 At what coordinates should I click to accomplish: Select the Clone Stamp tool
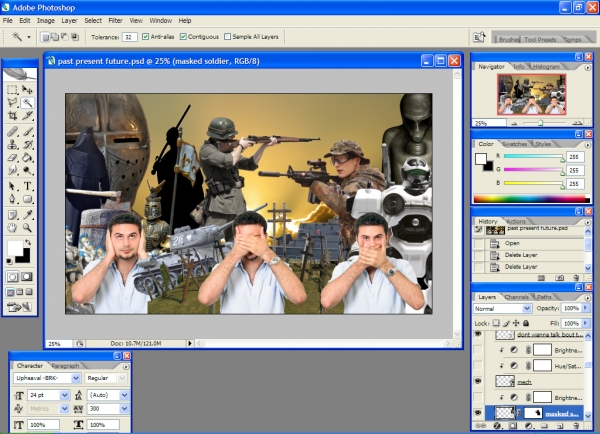click(x=12, y=145)
